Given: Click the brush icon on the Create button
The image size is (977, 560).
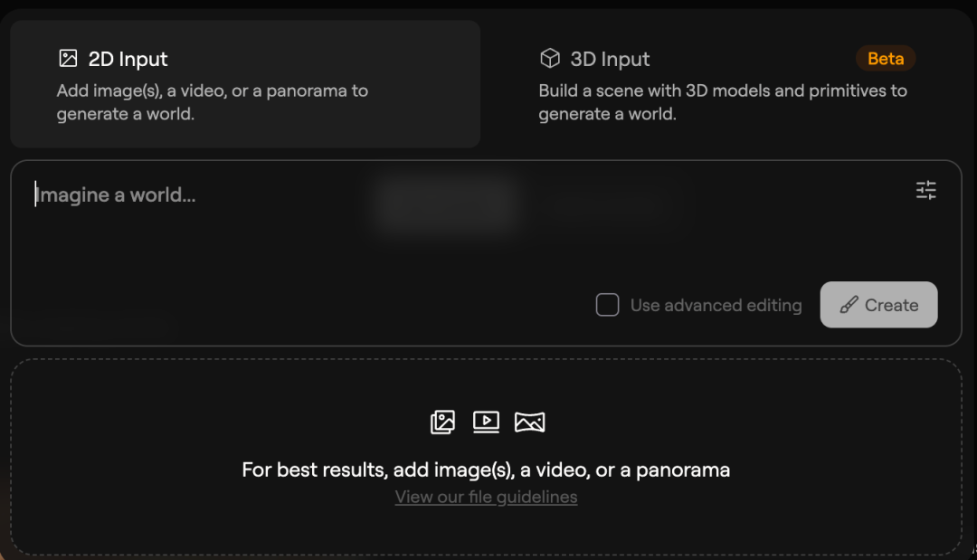Looking at the screenshot, I should (849, 305).
